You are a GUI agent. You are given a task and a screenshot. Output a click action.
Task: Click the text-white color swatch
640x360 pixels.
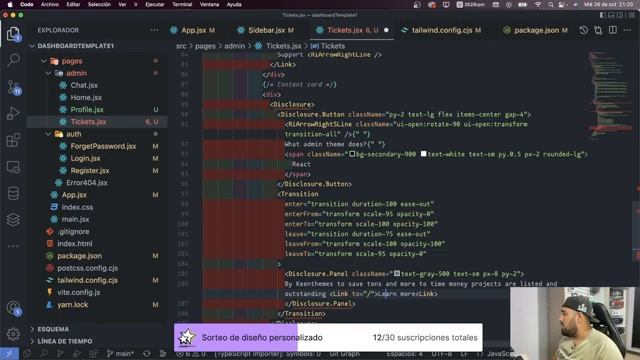click(x=424, y=154)
